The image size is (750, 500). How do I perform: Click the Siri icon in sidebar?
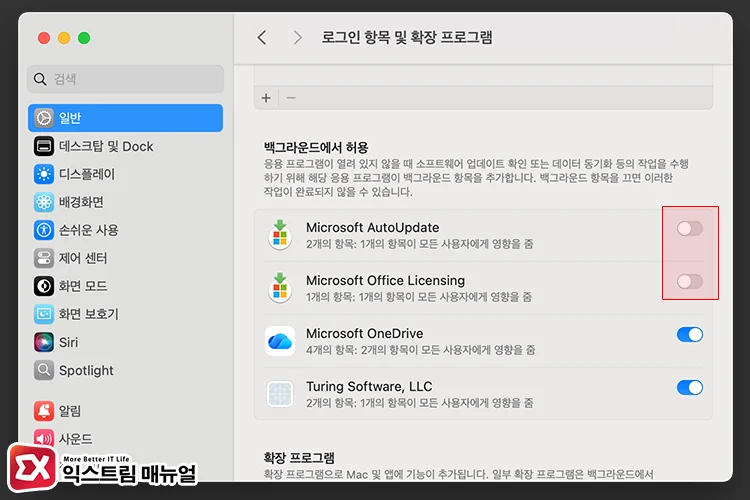click(x=44, y=342)
